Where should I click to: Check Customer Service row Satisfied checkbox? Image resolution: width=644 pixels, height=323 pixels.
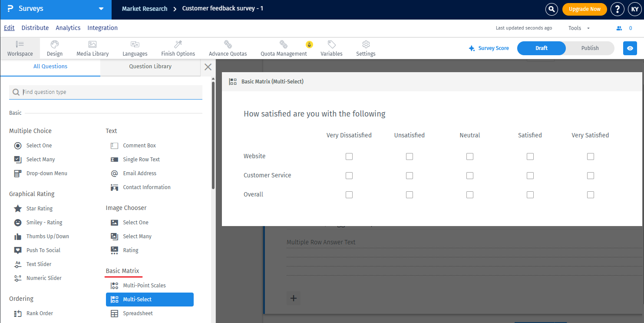click(530, 176)
